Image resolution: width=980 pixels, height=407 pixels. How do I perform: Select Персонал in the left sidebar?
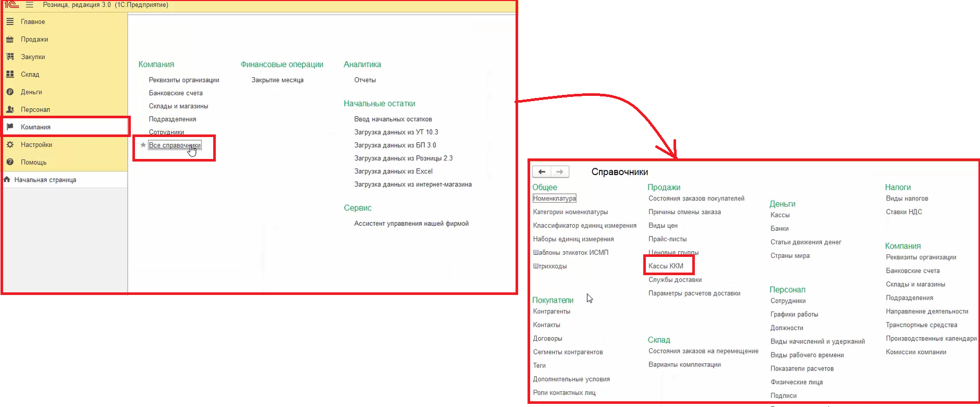pos(35,109)
